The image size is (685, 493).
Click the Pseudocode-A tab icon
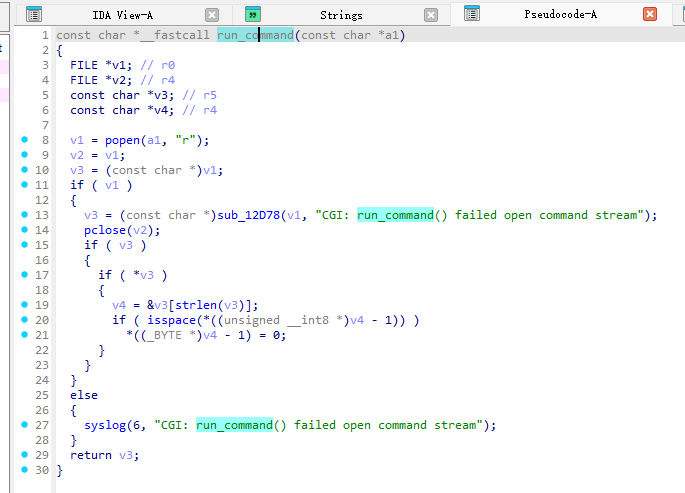pos(470,15)
